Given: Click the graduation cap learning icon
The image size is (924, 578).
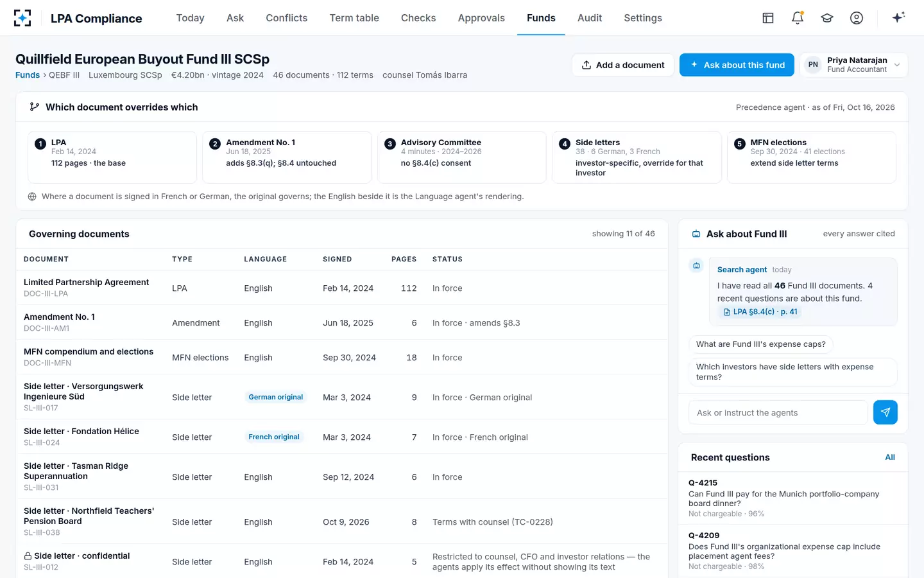Looking at the screenshot, I should point(827,18).
